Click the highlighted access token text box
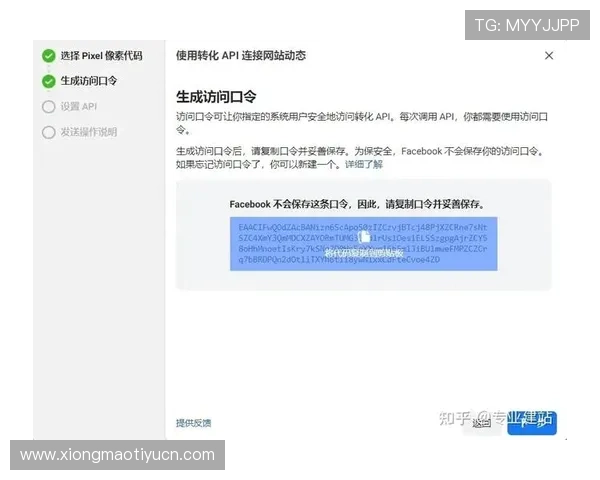Screen dimensions: 600x480 click(364, 244)
